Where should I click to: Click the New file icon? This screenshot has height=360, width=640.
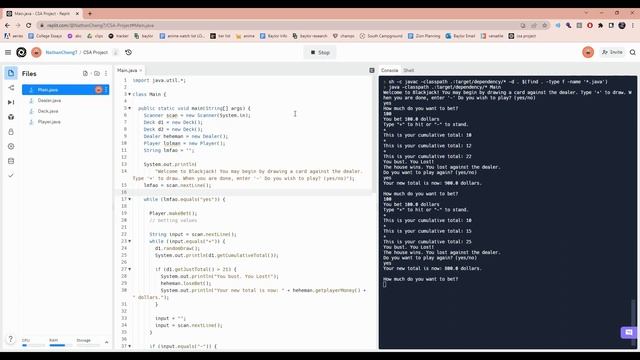pos(85,73)
